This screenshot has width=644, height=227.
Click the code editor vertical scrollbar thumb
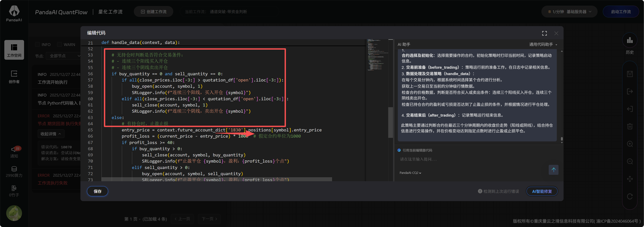point(390,122)
